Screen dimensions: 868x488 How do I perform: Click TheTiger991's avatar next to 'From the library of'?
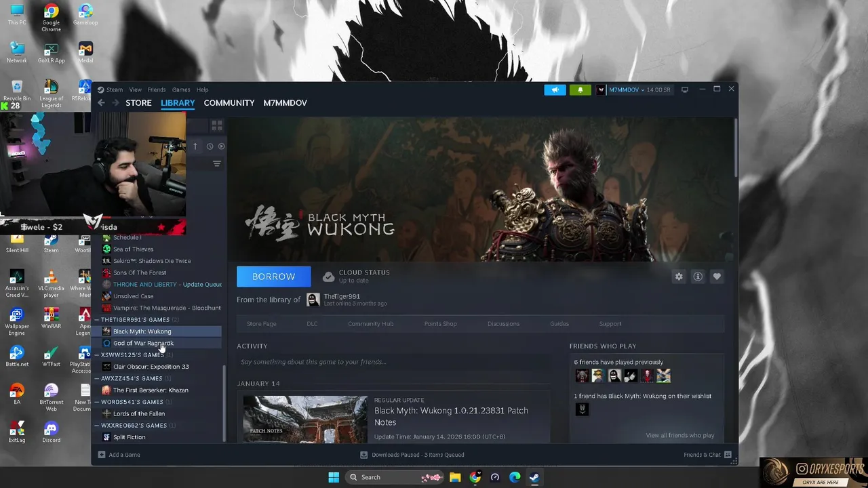tap(313, 300)
